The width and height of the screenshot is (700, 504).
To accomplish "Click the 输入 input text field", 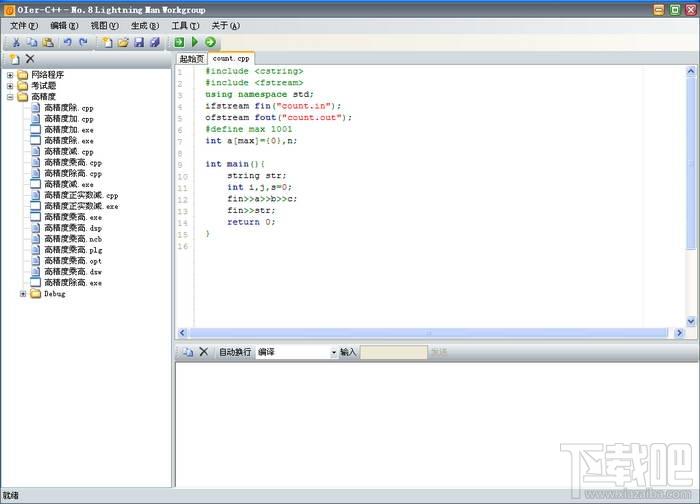I will (394, 352).
